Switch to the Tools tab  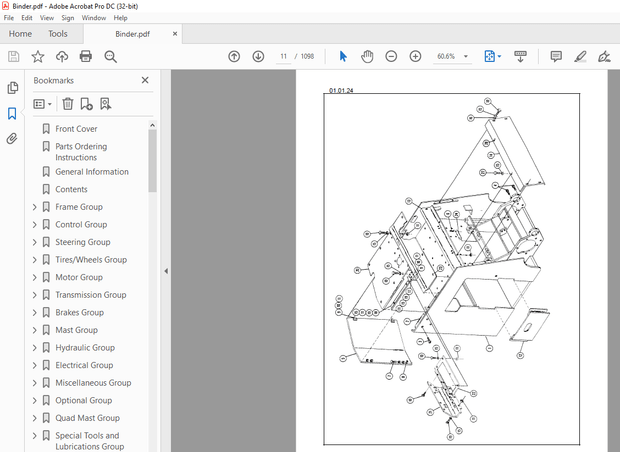click(58, 34)
